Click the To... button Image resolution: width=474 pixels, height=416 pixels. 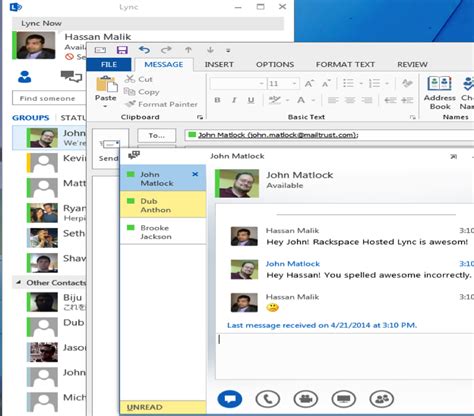click(157, 135)
